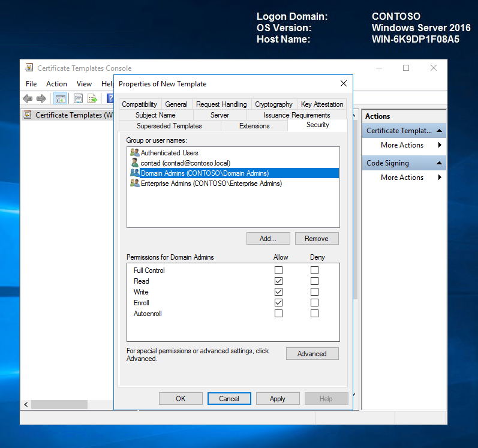The image size is (478, 448).
Task: Switch to the Request Handling tab
Action: (221, 104)
